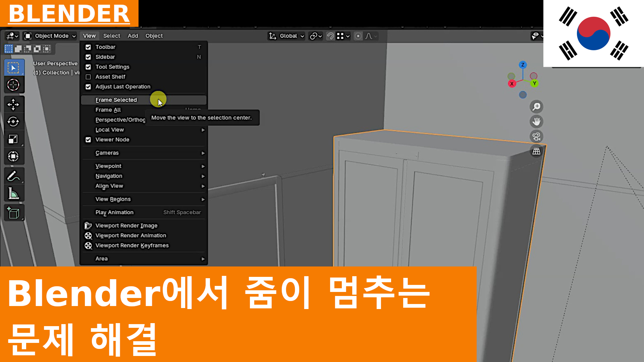This screenshot has width=644, height=362.
Task: Open the Global orientation dropdown
Action: (x=286, y=36)
